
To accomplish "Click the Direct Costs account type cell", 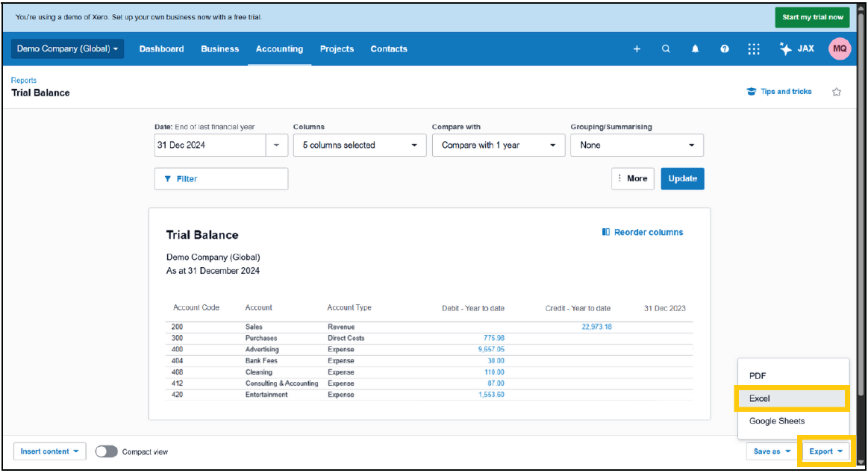I will pos(346,338).
